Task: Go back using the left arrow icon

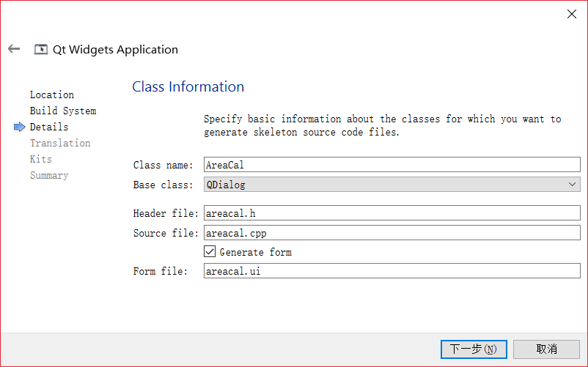Action: click(x=14, y=48)
